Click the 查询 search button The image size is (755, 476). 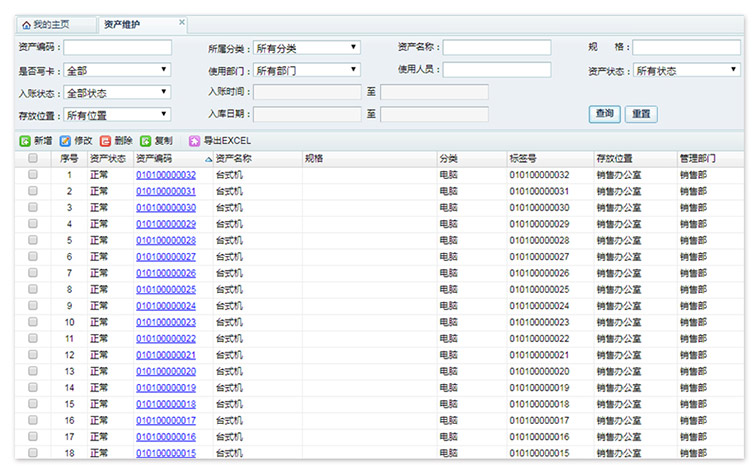604,114
